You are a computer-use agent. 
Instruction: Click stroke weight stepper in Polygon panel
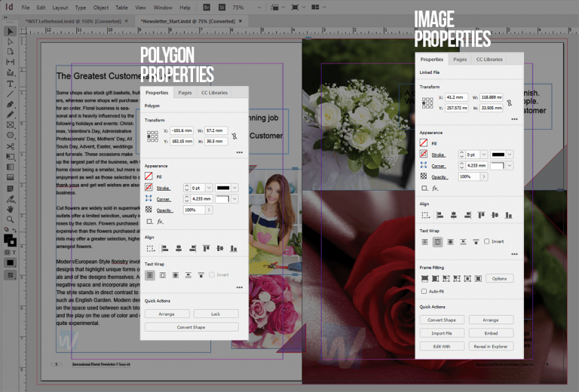[x=187, y=188]
